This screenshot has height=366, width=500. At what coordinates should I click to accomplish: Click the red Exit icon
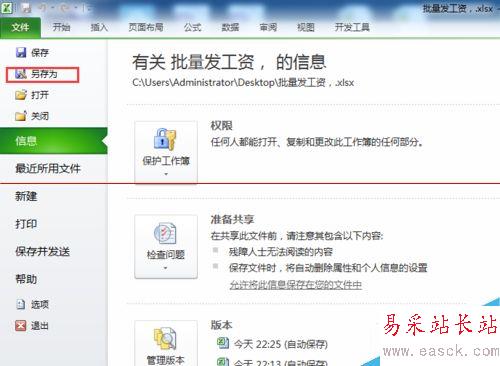pos(21,325)
